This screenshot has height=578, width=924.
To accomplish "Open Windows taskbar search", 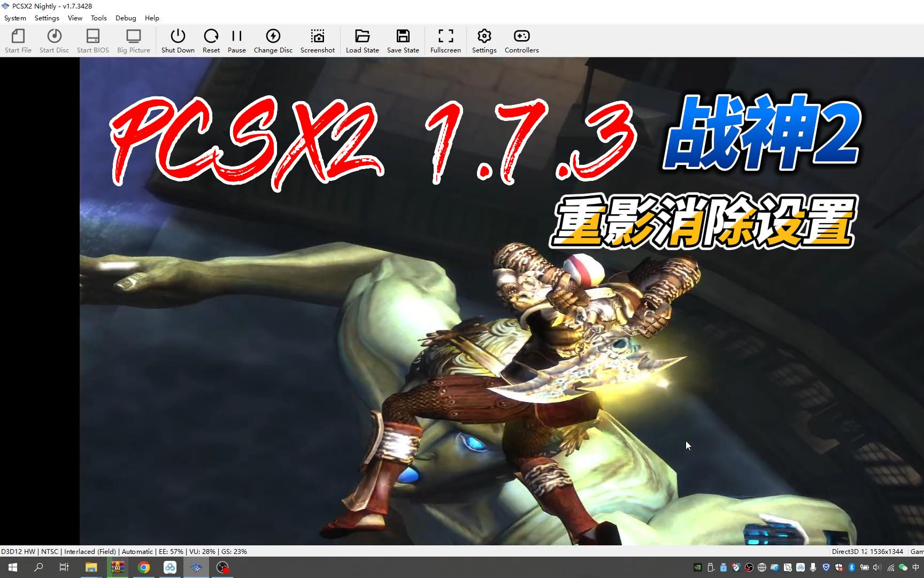I will 38,567.
